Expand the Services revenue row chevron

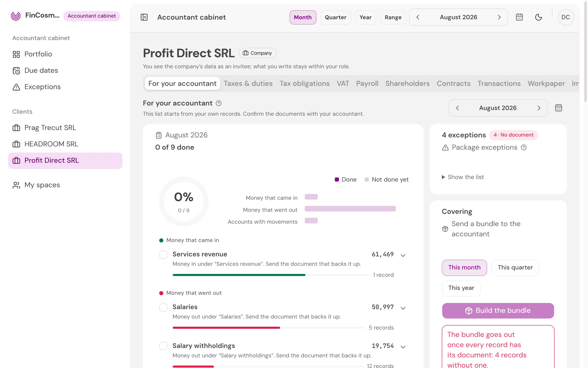pyautogui.click(x=403, y=256)
